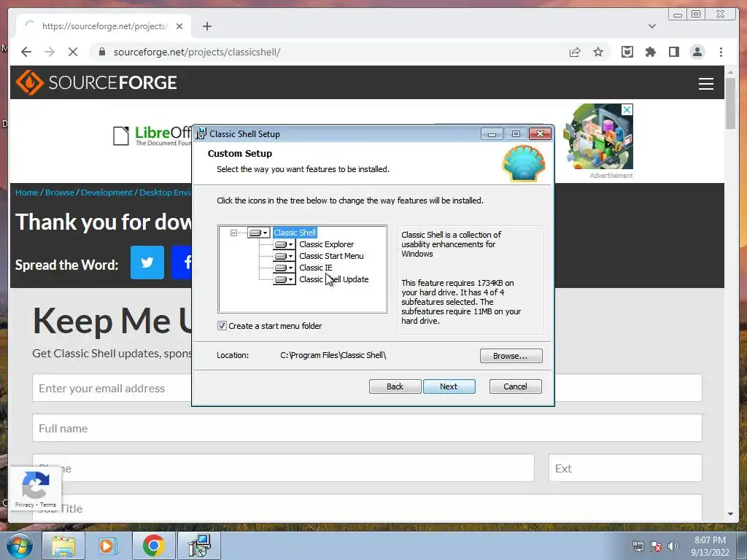
Task: Click the Browse... button for install location
Action: point(511,356)
